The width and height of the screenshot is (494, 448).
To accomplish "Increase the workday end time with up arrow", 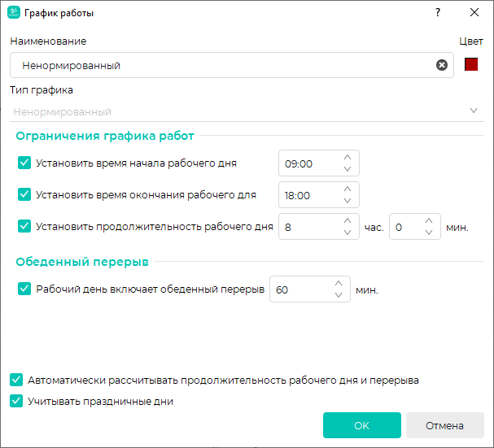I will (348, 189).
